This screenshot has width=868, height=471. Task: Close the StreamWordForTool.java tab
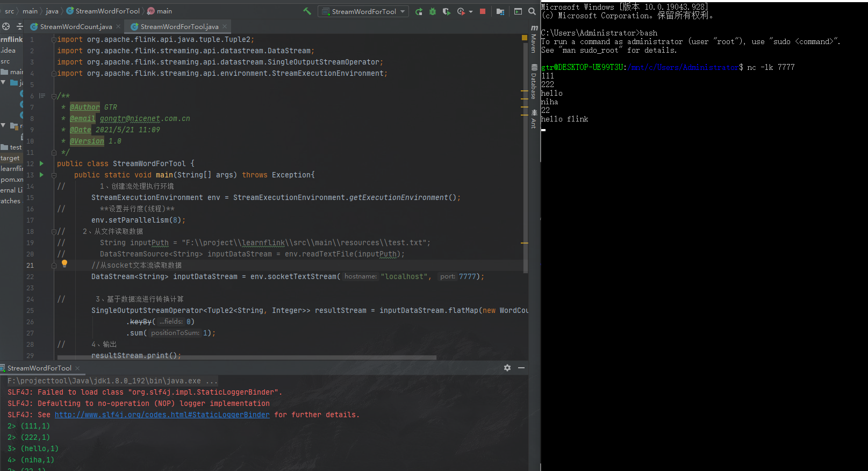point(225,26)
